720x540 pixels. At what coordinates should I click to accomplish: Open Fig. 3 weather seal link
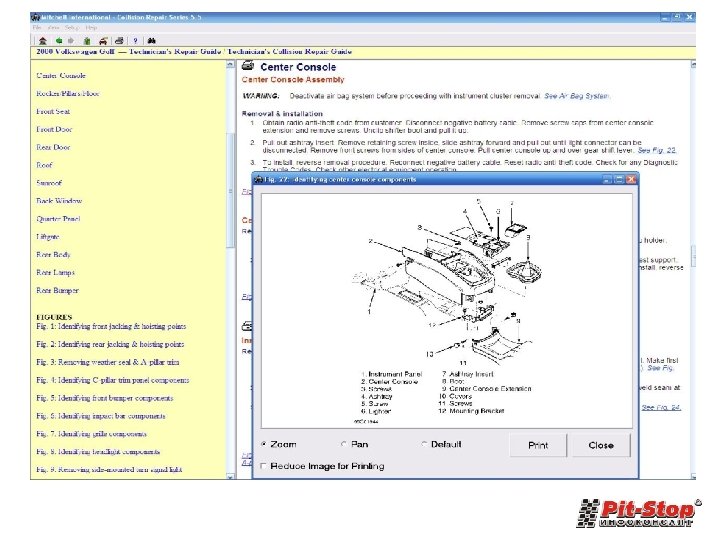[x=108, y=362]
